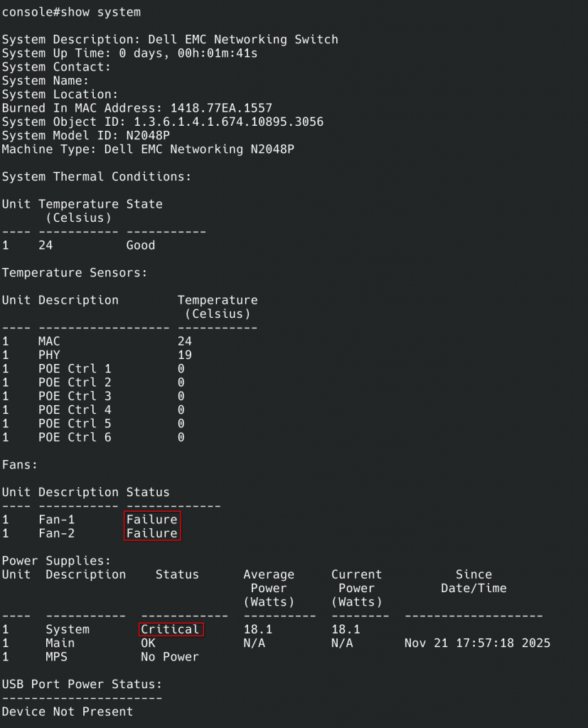
Task: Click the 'Device Not Present' USB status
Action: (68, 712)
